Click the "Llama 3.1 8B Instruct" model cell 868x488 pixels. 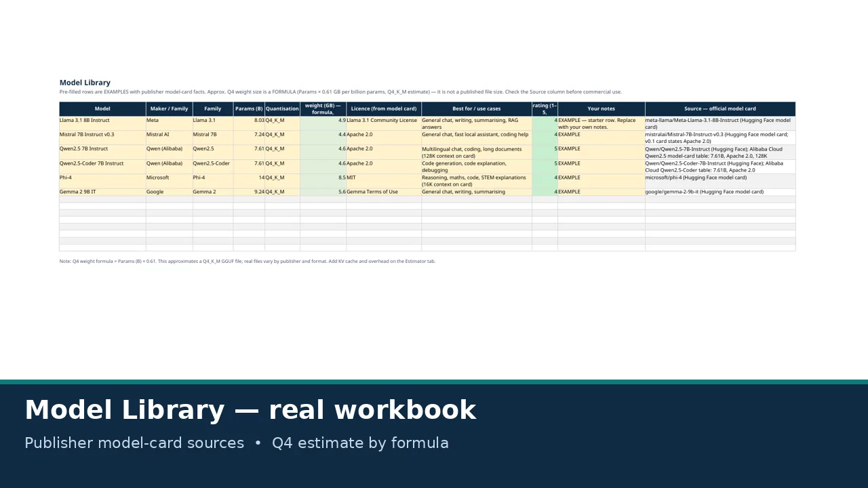coord(102,123)
